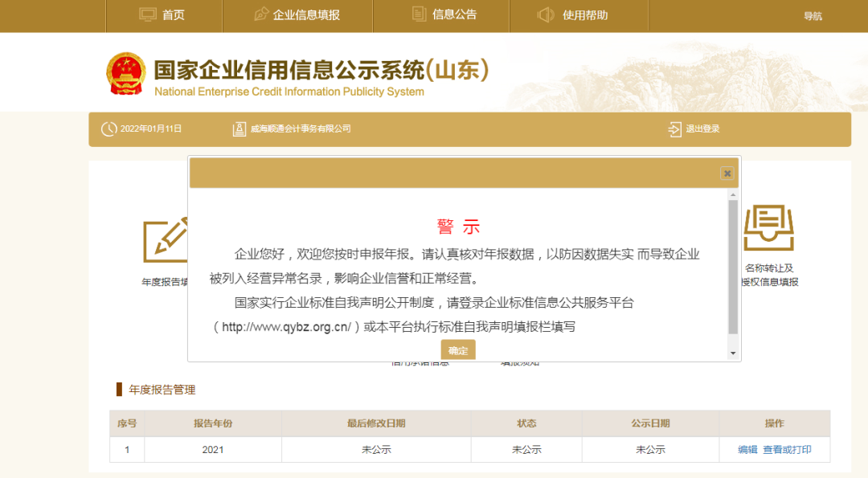Click the scrollbar down arrow in the dialog
The width and height of the screenshot is (868, 478).
[732, 351]
